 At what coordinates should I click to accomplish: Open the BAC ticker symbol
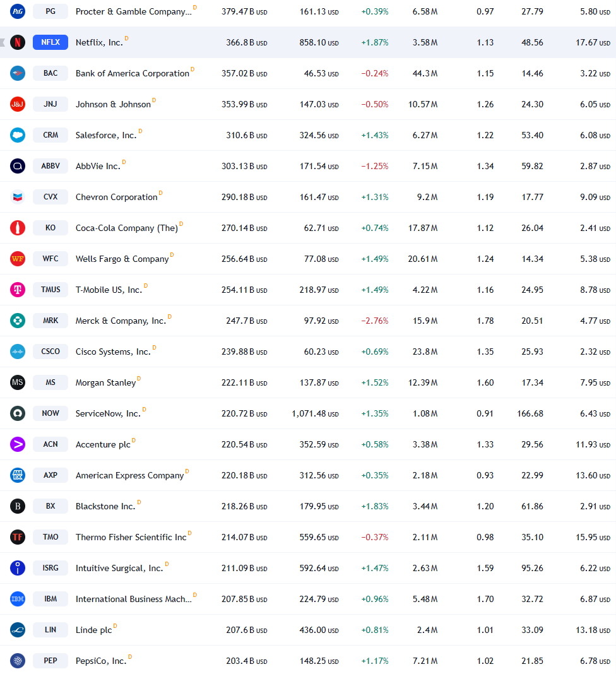[x=50, y=73]
